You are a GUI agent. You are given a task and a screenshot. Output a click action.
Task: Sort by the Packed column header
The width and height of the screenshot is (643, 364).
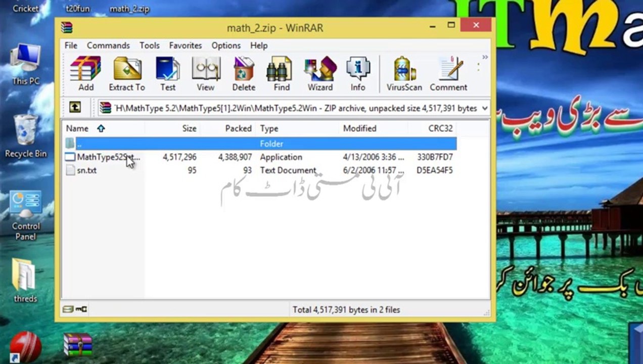click(x=238, y=128)
